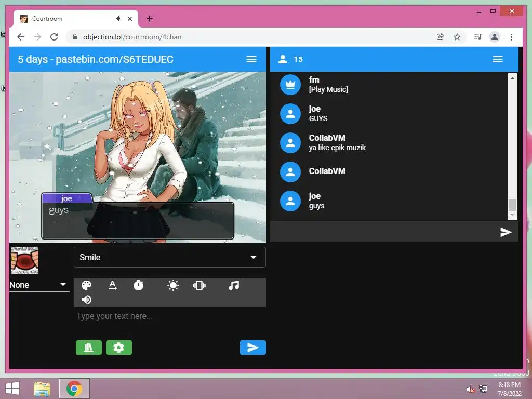Click the chat scrollbar down arrow
532x399 pixels.
point(512,215)
